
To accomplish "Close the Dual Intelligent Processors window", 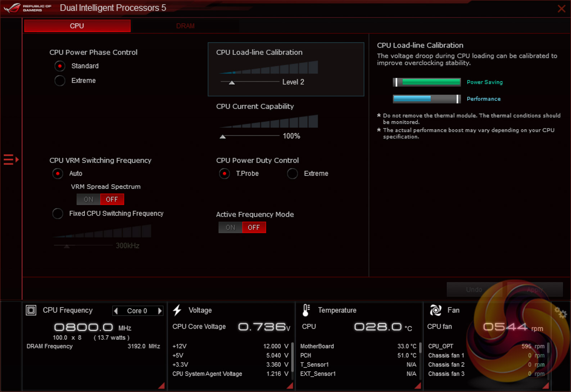I will 561,9.
